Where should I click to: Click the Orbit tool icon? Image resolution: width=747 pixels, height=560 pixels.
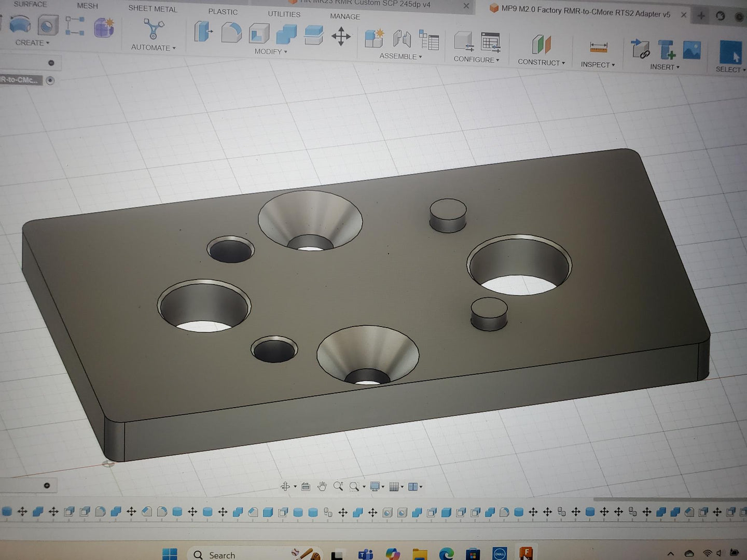[285, 486]
